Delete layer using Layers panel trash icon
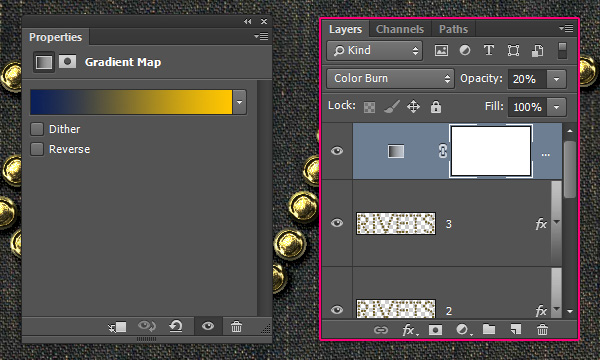The image size is (600, 360). (542, 329)
